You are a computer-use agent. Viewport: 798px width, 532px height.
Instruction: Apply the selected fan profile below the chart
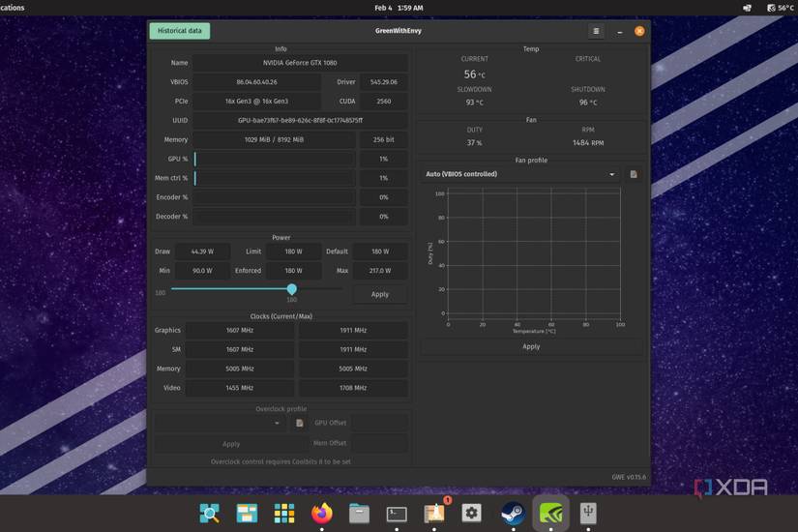(x=531, y=346)
